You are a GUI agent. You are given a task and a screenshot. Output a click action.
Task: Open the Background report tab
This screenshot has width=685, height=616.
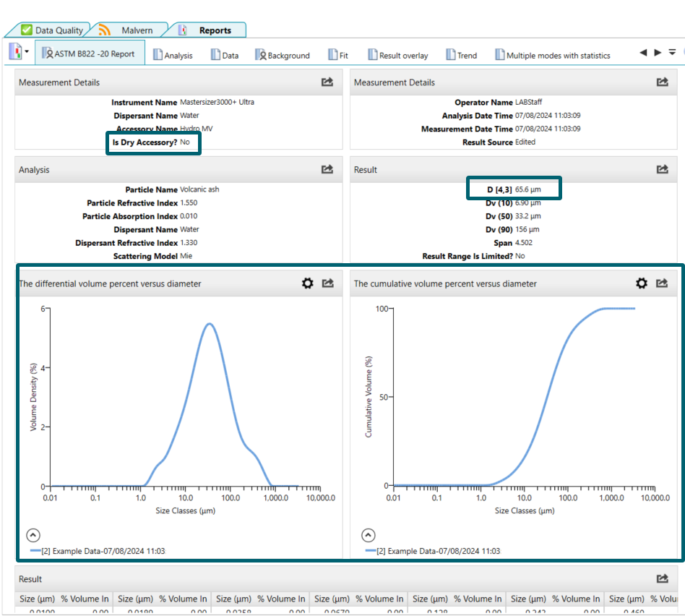coord(282,55)
